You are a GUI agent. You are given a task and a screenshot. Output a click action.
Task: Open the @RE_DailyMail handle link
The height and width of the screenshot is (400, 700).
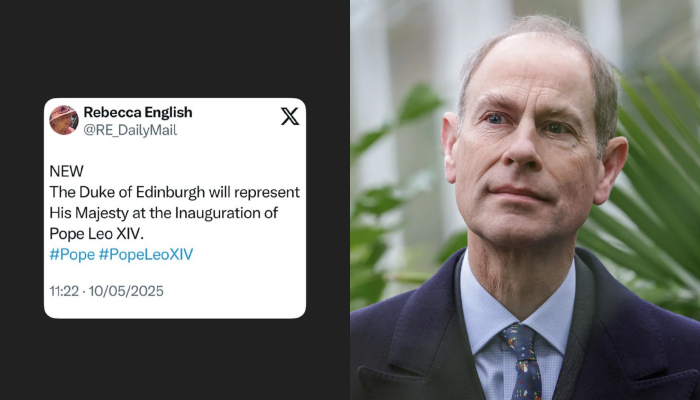[x=130, y=130]
